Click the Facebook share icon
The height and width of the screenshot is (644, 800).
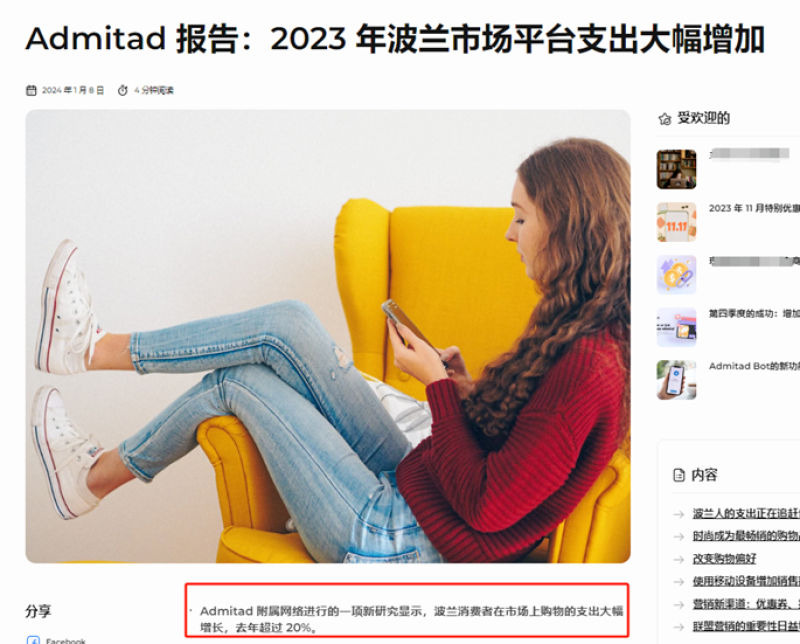(x=33, y=640)
